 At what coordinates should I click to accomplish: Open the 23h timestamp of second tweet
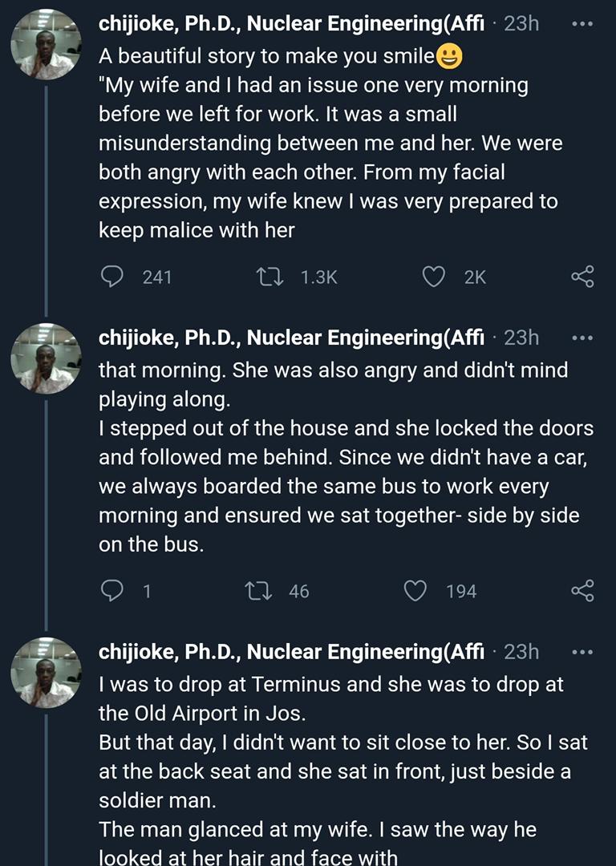coord(521,338)
